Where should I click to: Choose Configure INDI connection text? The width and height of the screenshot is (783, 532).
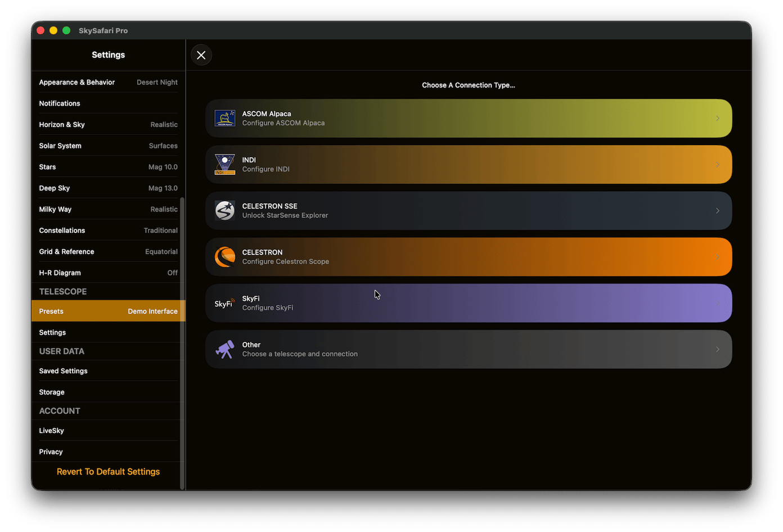[x=266, y=169]
